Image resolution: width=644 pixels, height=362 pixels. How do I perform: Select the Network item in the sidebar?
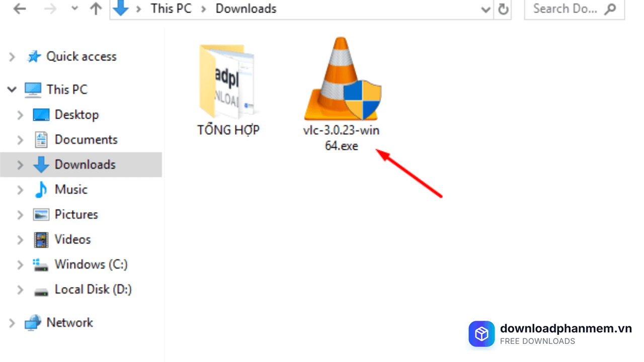(69, 322)
